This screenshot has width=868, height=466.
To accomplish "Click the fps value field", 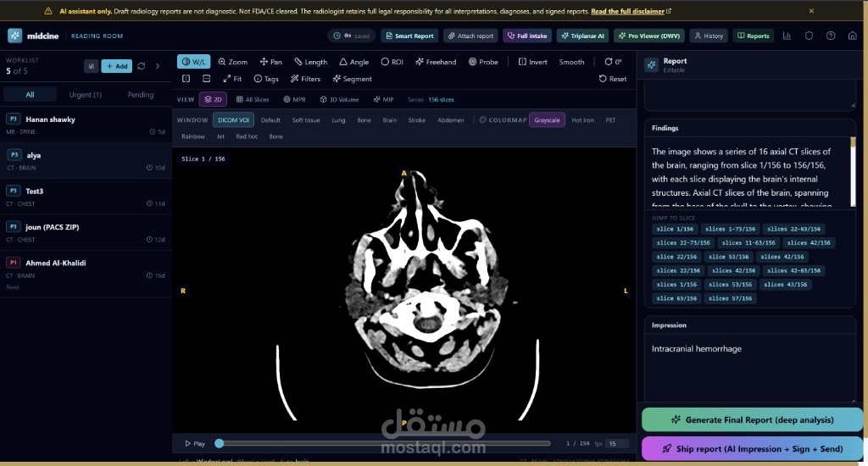I will click(x=617, y=443).
